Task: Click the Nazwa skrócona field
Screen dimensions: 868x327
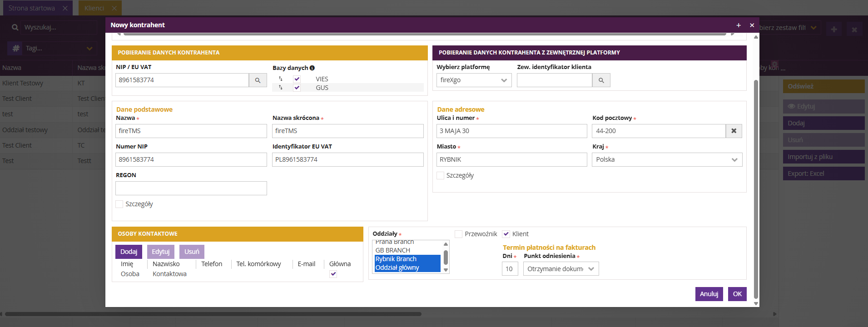Action: pos(348,131)
